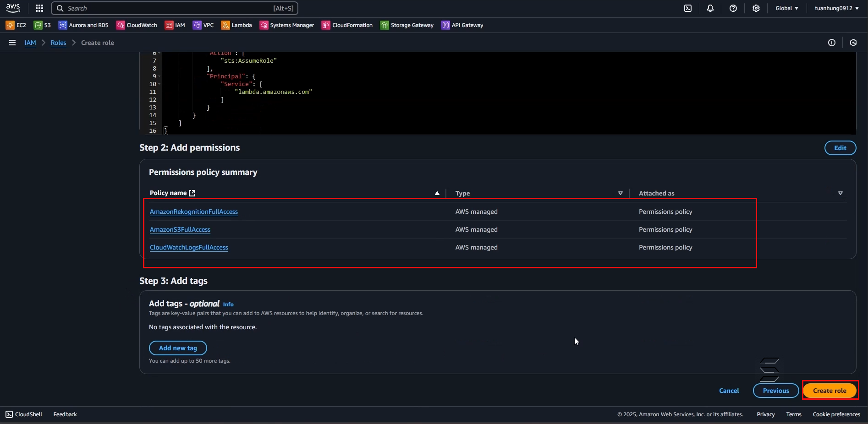The height and width of the screenshot is (424, 868).
Task: Open Aurora and RDS shortcut
Action: click(x=83, y=25)
